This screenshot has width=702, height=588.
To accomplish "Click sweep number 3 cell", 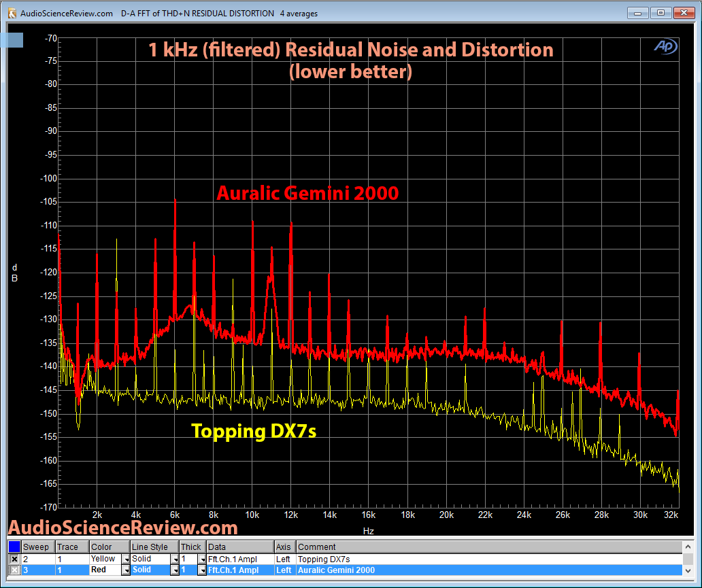I will [37, 570].
